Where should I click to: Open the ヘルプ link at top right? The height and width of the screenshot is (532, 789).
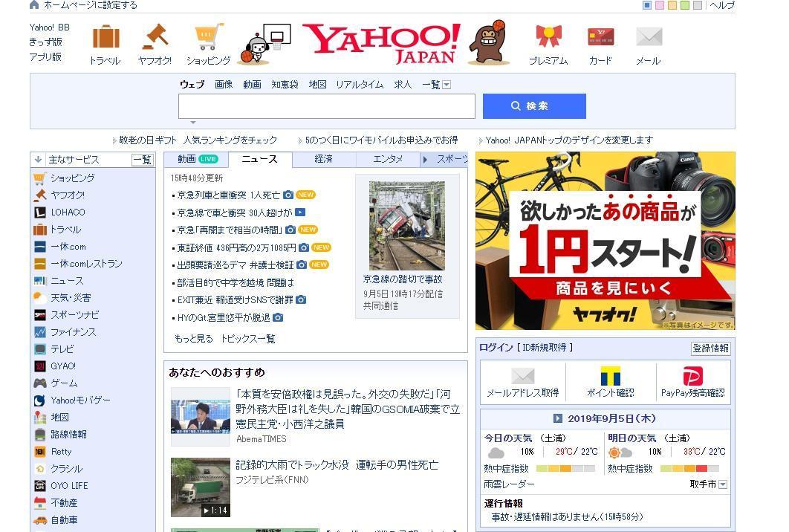point(722,5)
